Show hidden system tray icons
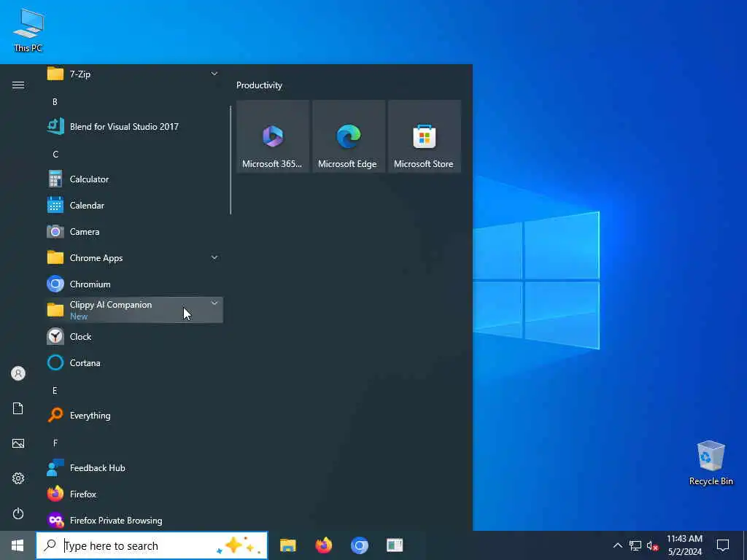 617,545
